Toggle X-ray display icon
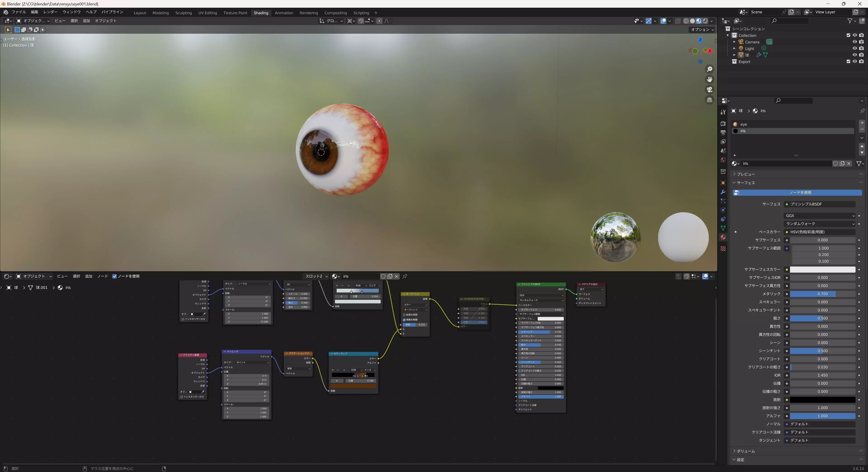Screen dimensions: 868x472 tap(678, 21)
